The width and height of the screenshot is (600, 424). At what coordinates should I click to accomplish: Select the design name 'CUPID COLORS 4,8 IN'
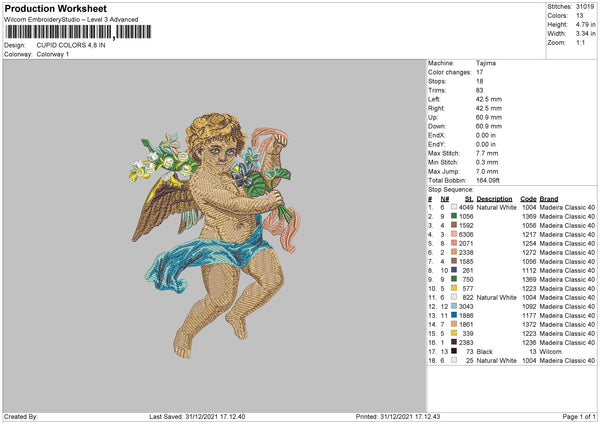pyautogui.click(x=71, y=45)
